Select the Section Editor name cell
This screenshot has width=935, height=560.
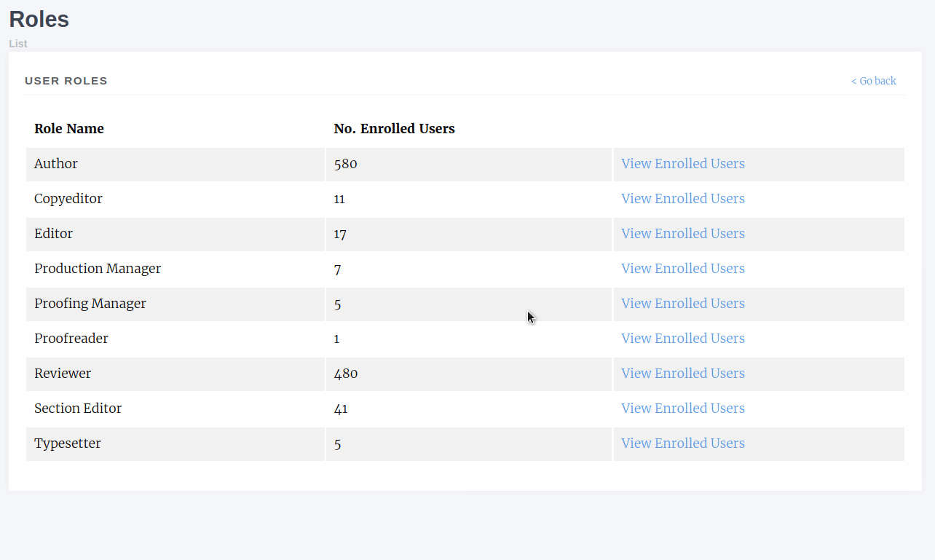tap(78, 409)
